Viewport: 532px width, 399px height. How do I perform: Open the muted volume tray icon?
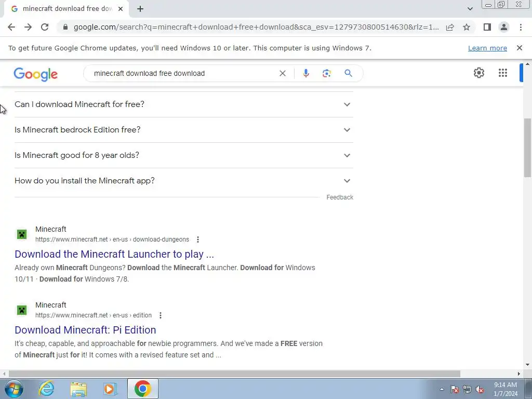[480, 390]
